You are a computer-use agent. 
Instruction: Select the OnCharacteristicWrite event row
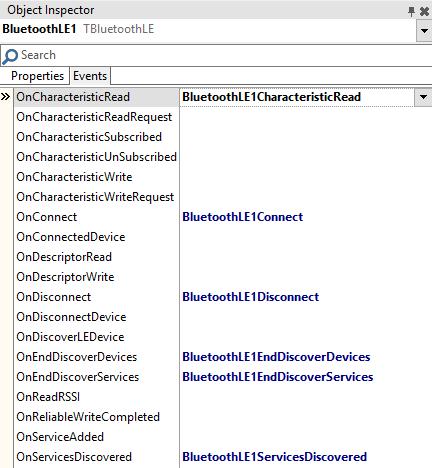point(96,177)
